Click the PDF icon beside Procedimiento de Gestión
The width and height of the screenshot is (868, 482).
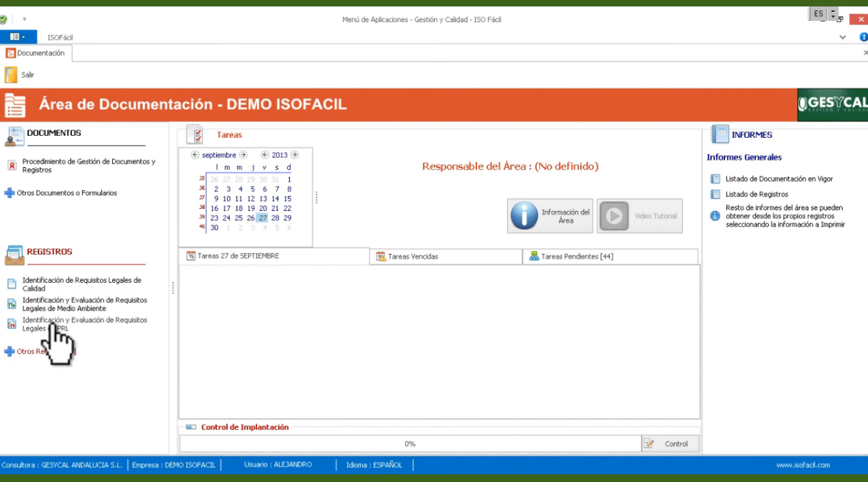[x=11, y=166]
